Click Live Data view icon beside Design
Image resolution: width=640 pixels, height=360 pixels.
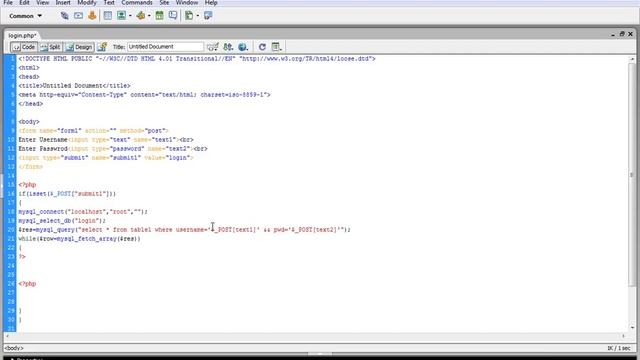[102, 47]
